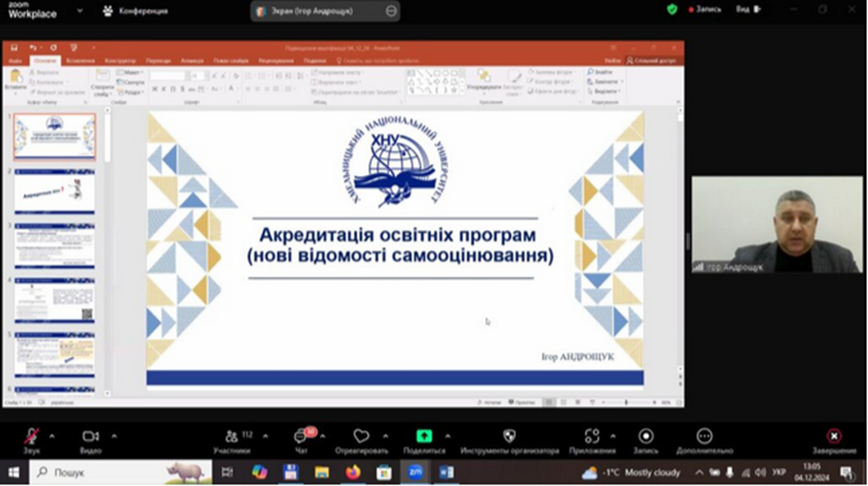The height and width of the screenshot is (486, 868).
Task: Open the Вид view menu
Action: pos(749,10)
